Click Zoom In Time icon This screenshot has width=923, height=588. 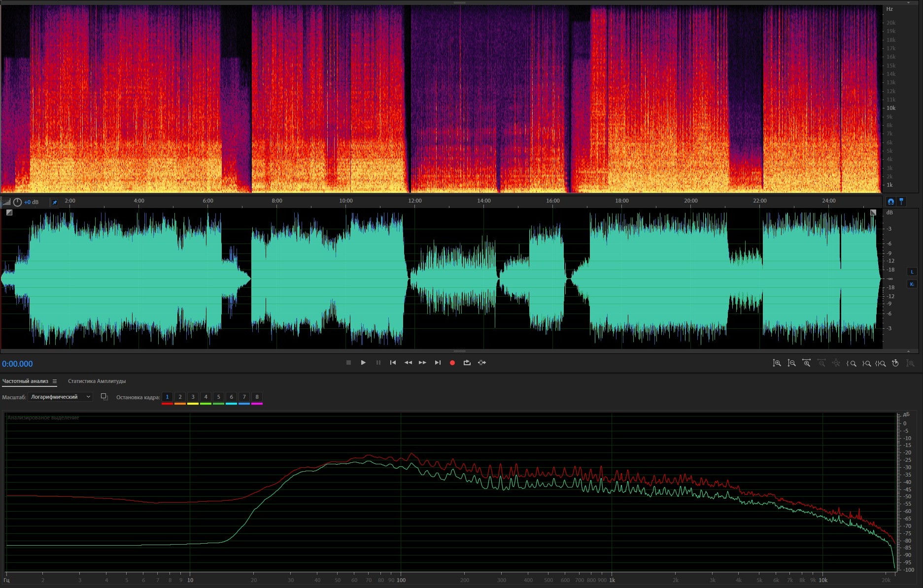(806, 363)
